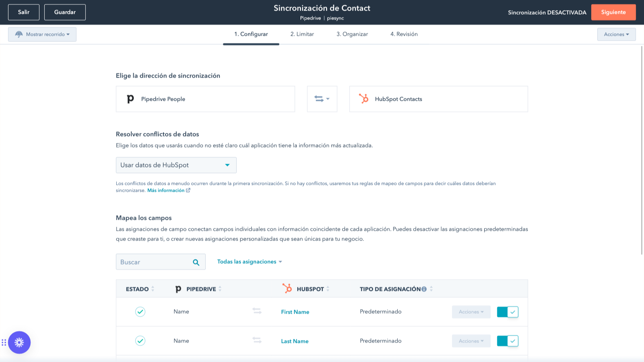Image resolution: width=644 pixels, height=362 pixels.
Task: Click the purple floating assistant icon
Action: point(19,342)
